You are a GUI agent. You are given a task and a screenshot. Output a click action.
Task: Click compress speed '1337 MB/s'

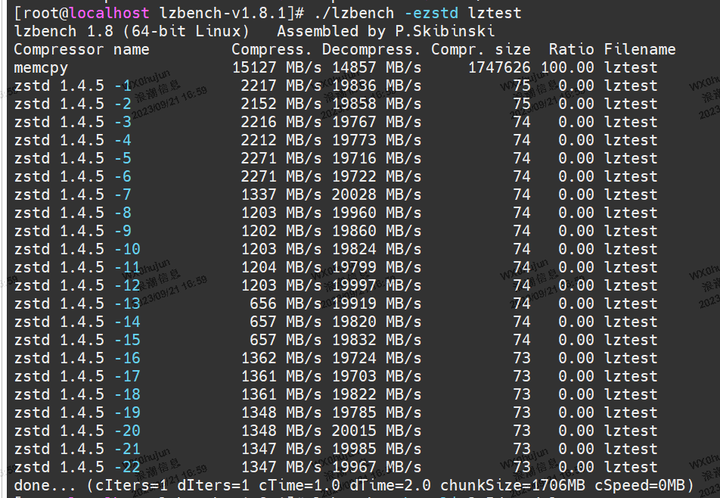tap(281, 195)
